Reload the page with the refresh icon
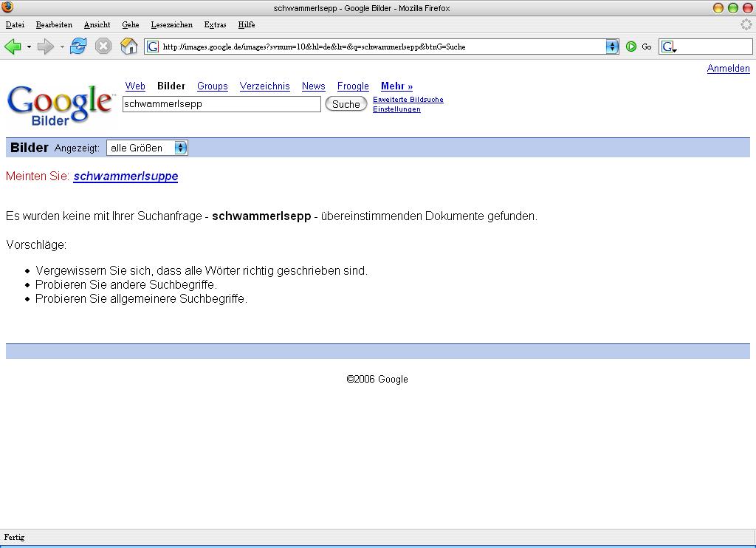This screenshot has height=548, width=756. (x=78, y=47)
